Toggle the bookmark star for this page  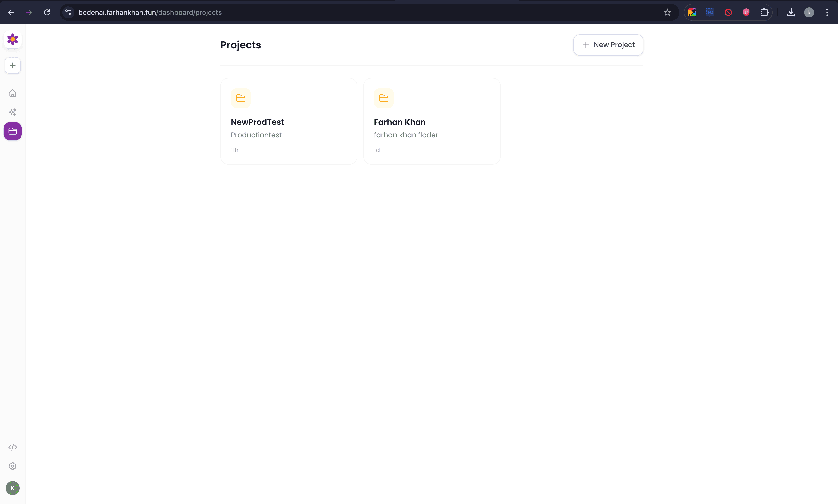tap(667, 12)
